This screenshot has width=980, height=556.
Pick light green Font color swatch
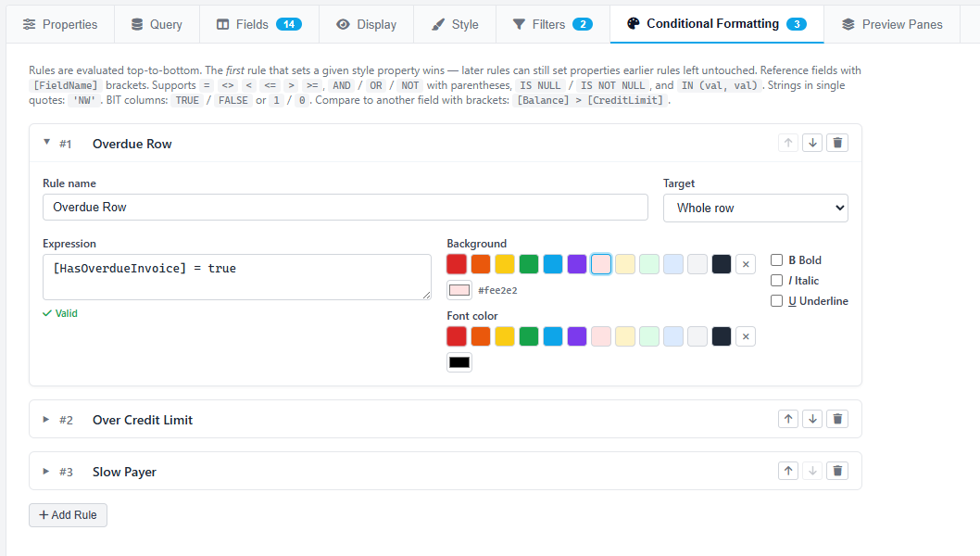pos(649,336)
